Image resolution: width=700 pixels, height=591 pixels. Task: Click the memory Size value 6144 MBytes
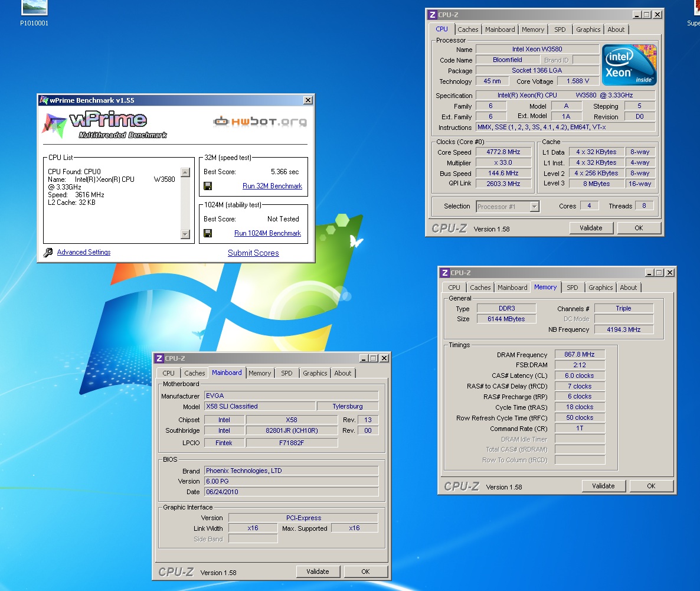(x=506, y=319)
